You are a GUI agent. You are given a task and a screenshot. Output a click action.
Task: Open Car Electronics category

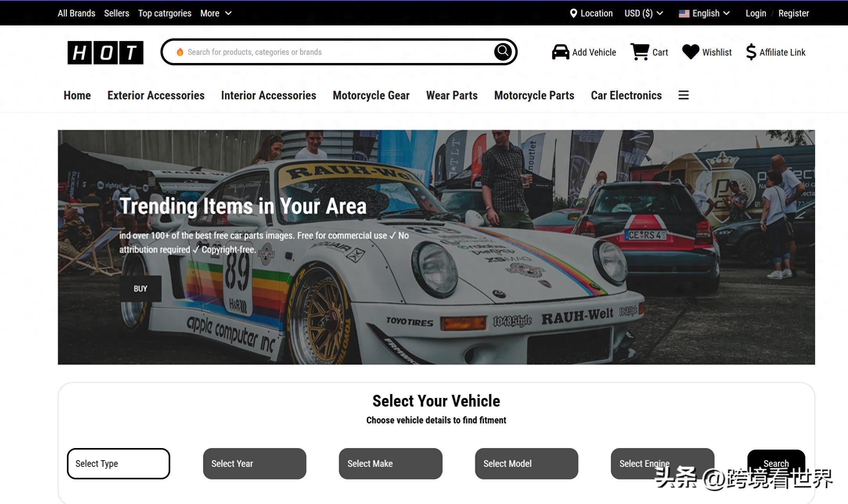click(626, 95)
